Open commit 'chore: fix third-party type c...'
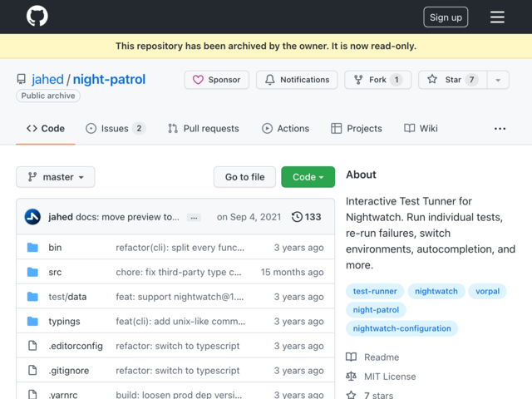Screen dimensions: 532x399 click(x=179, y=272)
